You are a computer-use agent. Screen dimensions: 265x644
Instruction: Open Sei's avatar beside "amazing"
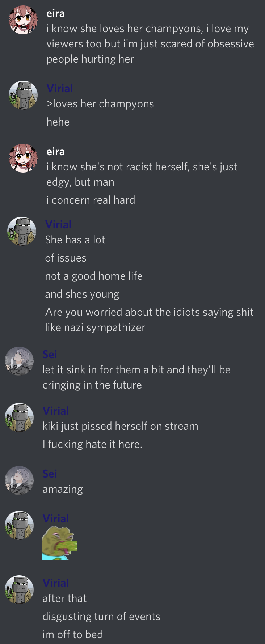pyautogui.click(x=19, y=480)
